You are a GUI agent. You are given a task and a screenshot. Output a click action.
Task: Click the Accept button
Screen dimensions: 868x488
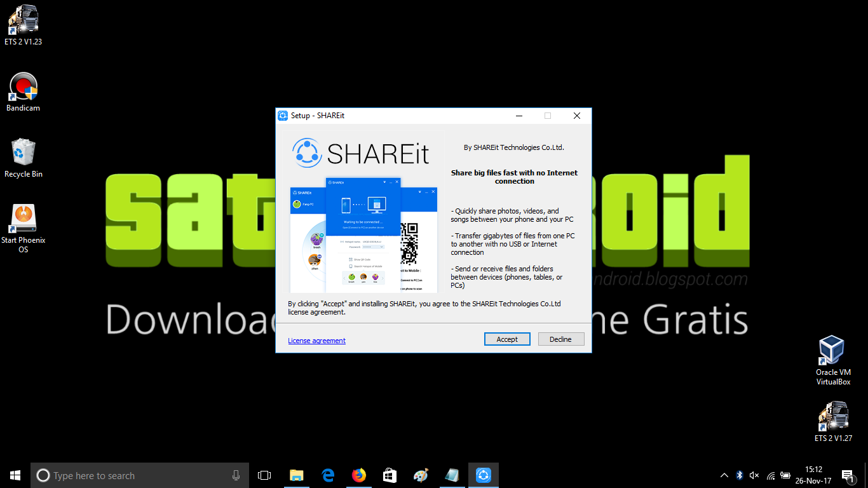click(x=507, y=339)
